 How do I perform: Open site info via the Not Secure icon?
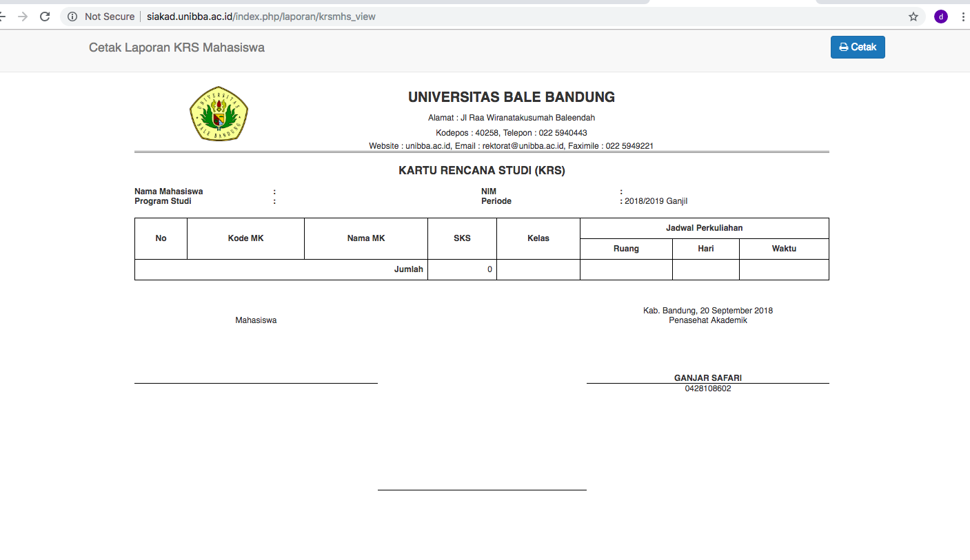(72, 17)
